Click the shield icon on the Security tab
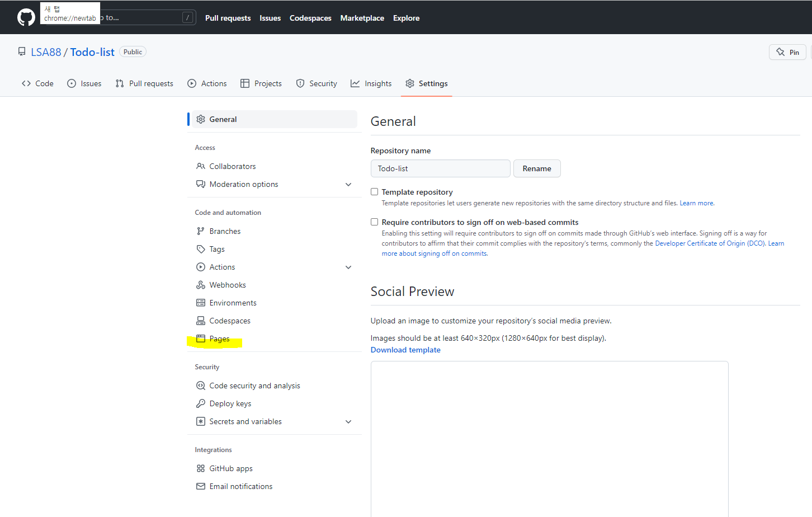This screenshot has width=812, height=517. pos(300,83)
